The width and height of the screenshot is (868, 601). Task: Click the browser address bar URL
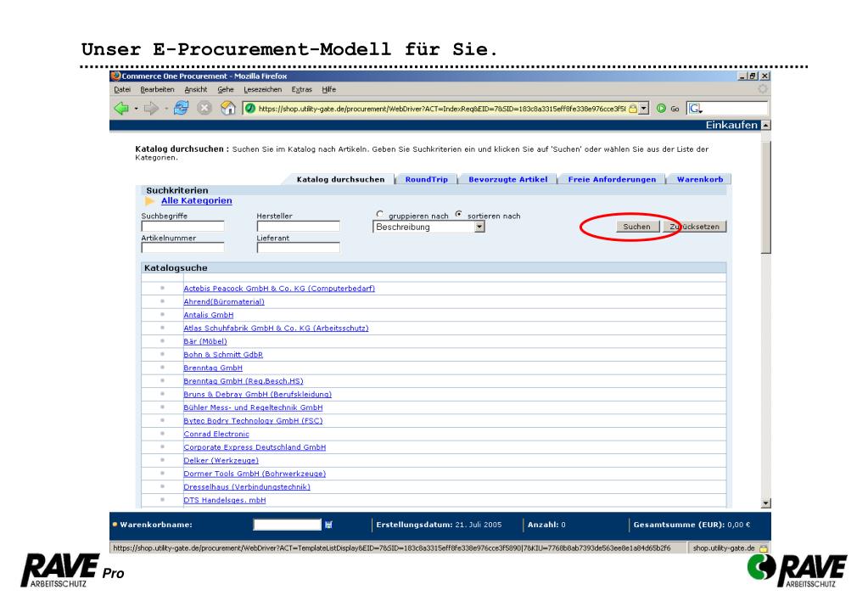[x=442, y=109]
